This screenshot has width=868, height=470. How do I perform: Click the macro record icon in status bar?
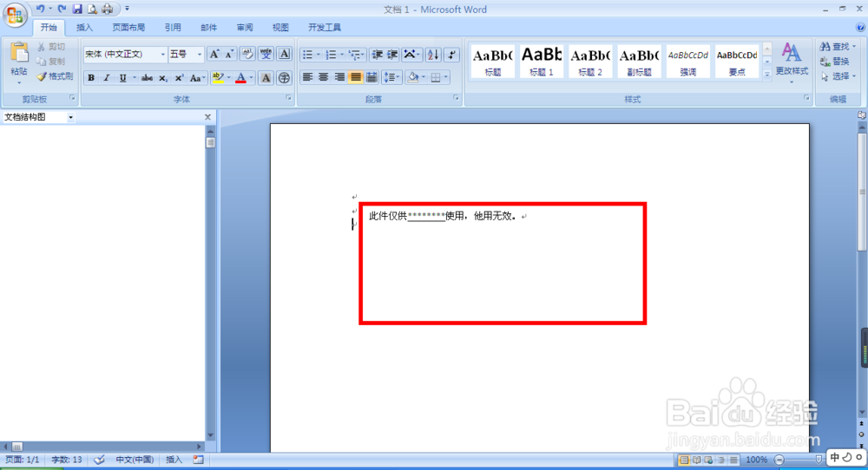point(198,460)
